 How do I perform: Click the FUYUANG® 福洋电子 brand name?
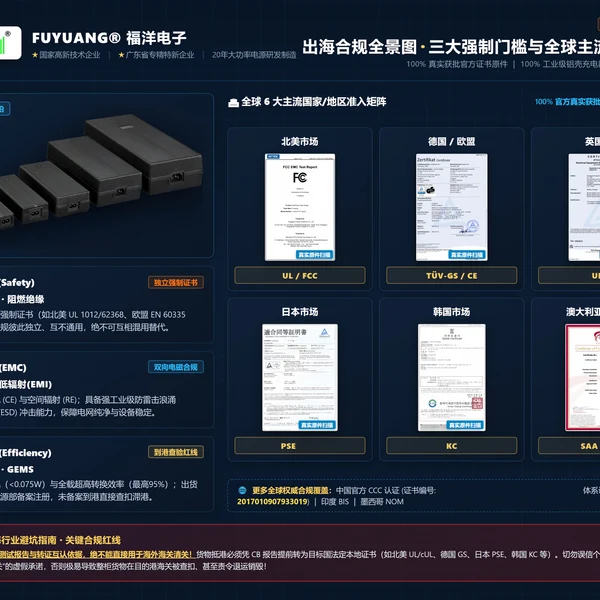109,38
